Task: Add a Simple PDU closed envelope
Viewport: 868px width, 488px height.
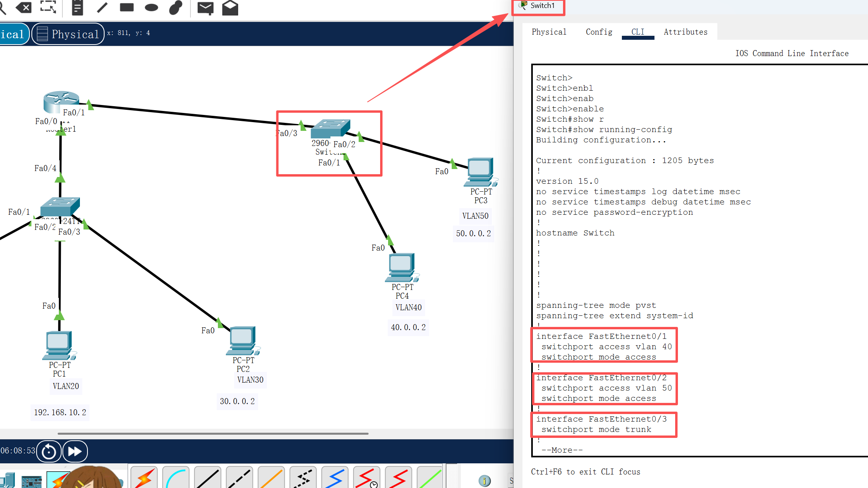Action: [x=205, y=8]
